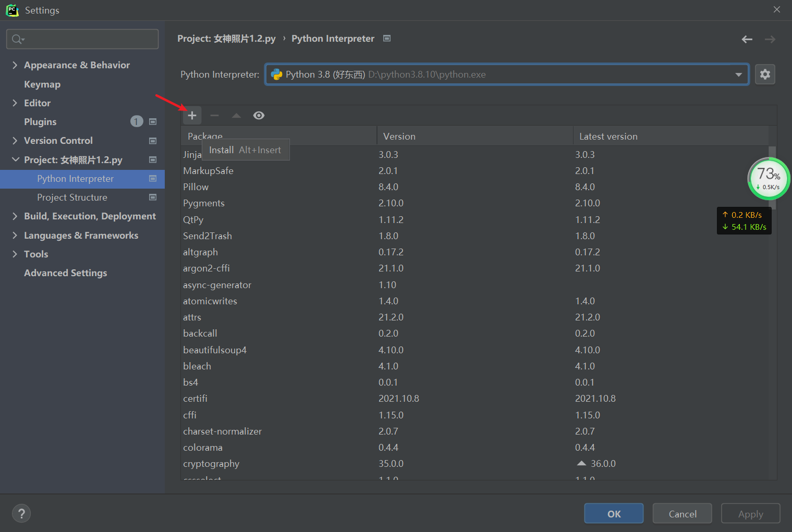792x532 pixels.
Task: Expand the Version Control section
Action: (15, 141)
